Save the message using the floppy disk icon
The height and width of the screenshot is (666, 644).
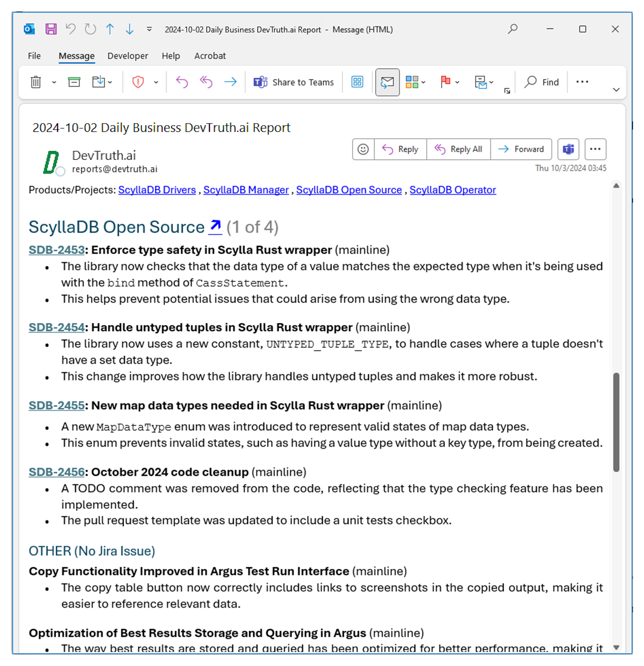(51, 29)
